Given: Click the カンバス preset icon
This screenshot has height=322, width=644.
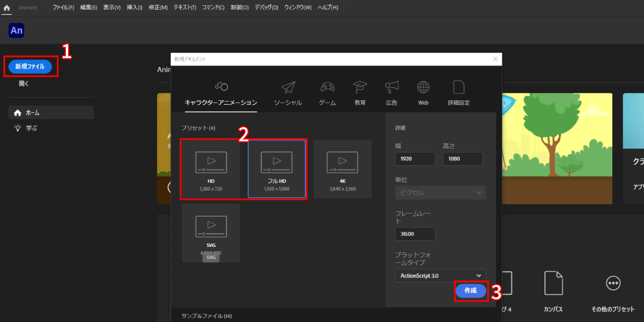Looking at the screenshot, I should 553,283.
